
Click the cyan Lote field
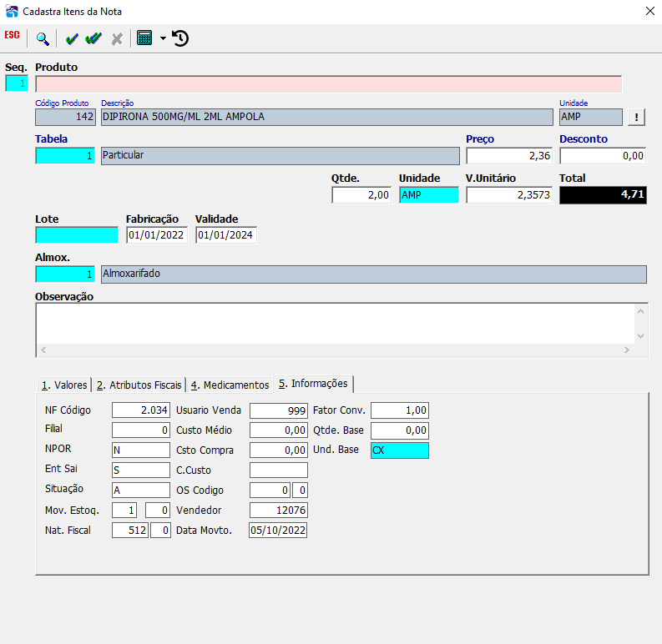tap(77, 235)
